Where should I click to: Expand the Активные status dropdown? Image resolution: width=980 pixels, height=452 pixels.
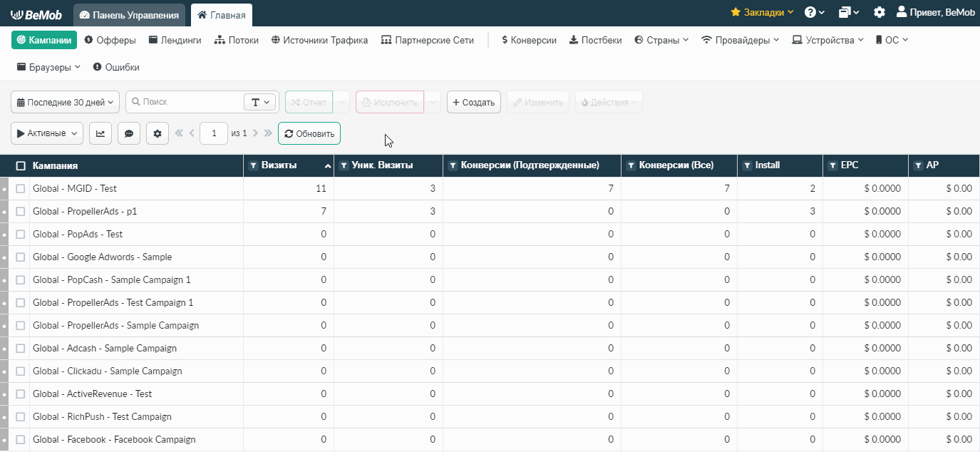[x=47, y=133]
